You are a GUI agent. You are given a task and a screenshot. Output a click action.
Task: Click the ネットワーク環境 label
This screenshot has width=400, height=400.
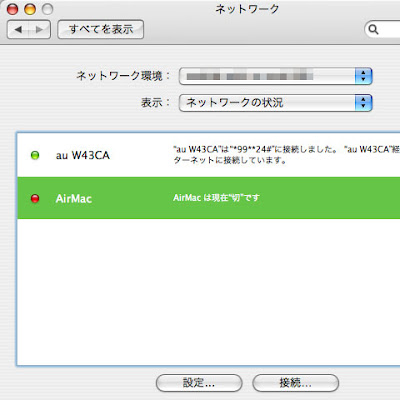[x=123, y=76]
